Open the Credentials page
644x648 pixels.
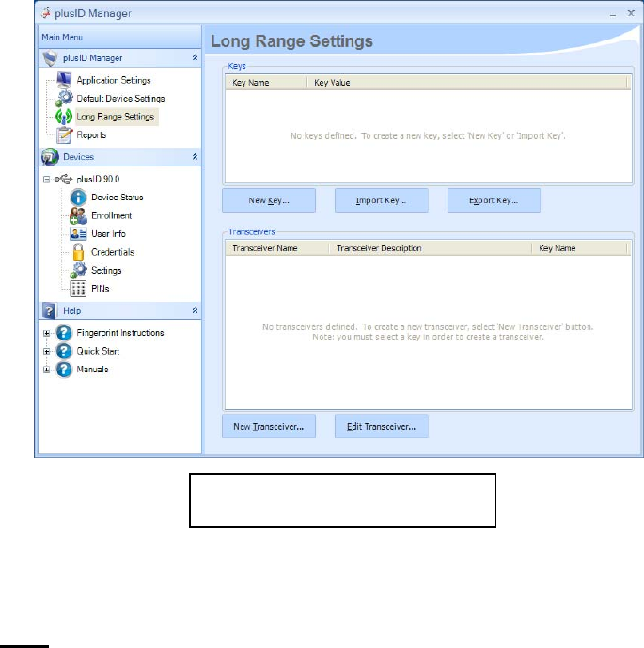click(113, 252)
